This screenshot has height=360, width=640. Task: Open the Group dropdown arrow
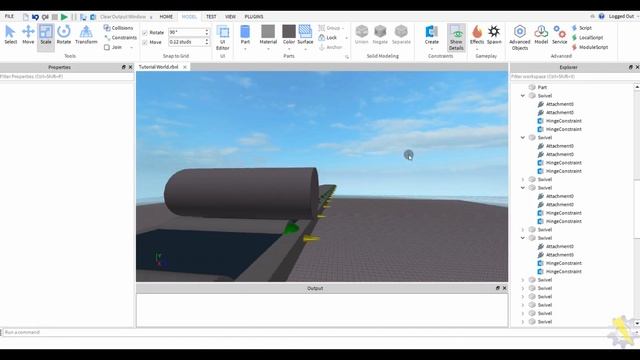(x=343, y=28)
